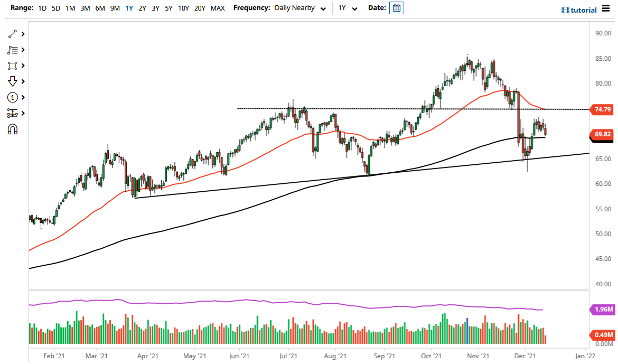Click the 10Y range button
The width and height of the screenshot is (618, 364).
tap(183, 8)
